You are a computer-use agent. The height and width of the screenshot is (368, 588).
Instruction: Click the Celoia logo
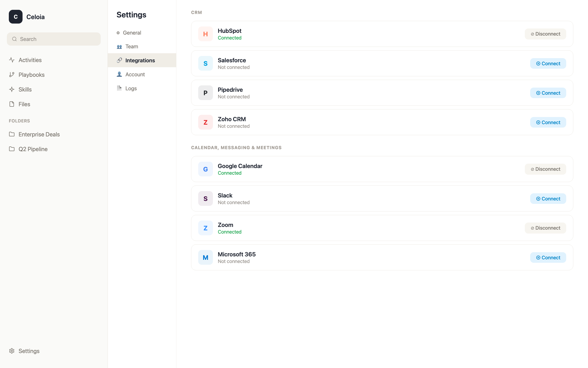(x=15, y=17)
